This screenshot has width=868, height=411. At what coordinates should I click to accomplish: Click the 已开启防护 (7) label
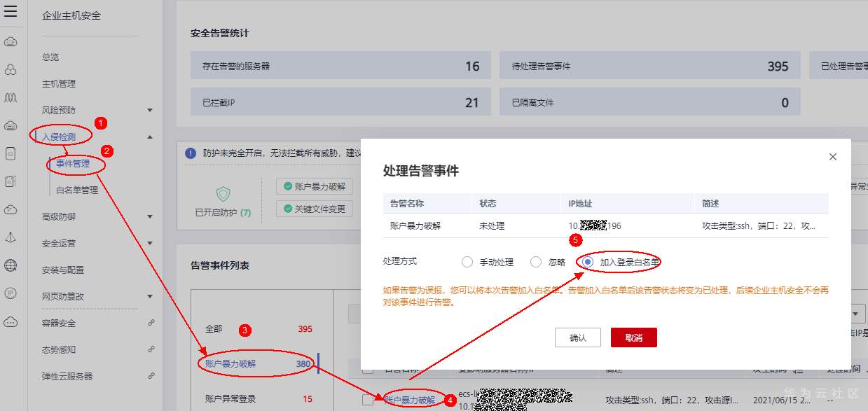click(223, 213)
